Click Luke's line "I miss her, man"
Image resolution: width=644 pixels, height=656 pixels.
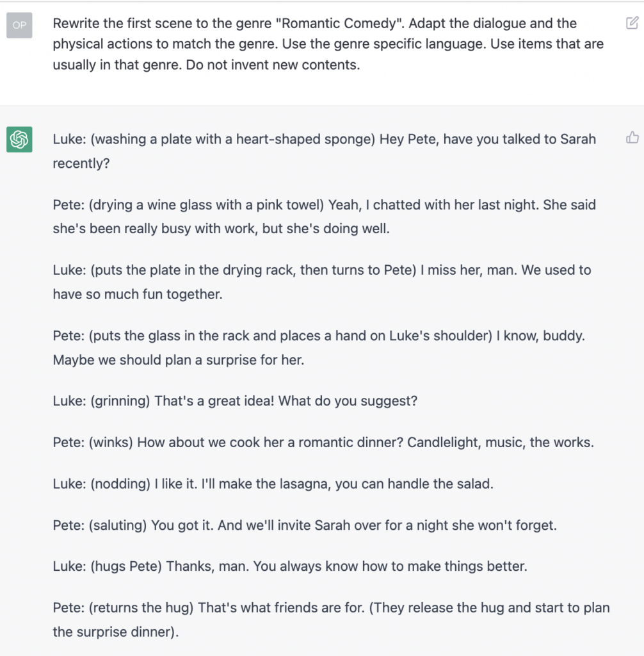click(x=322, y=282)
